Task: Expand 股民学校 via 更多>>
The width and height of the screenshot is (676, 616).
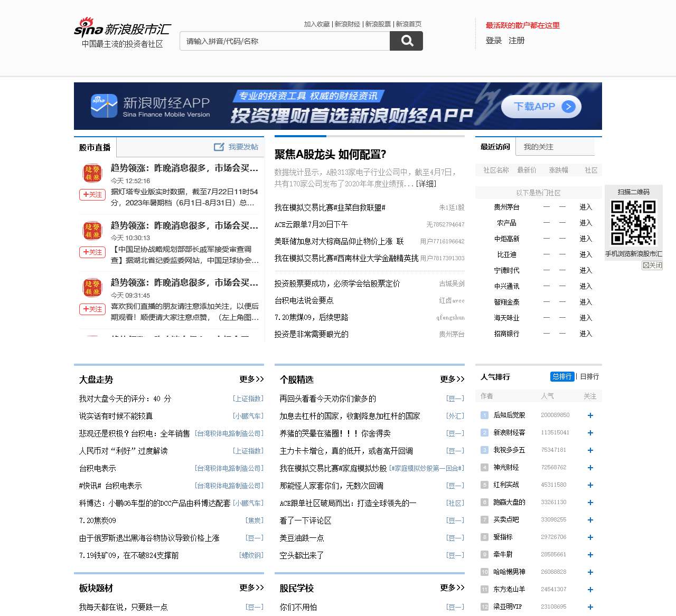Action: [x=452, y=587]
